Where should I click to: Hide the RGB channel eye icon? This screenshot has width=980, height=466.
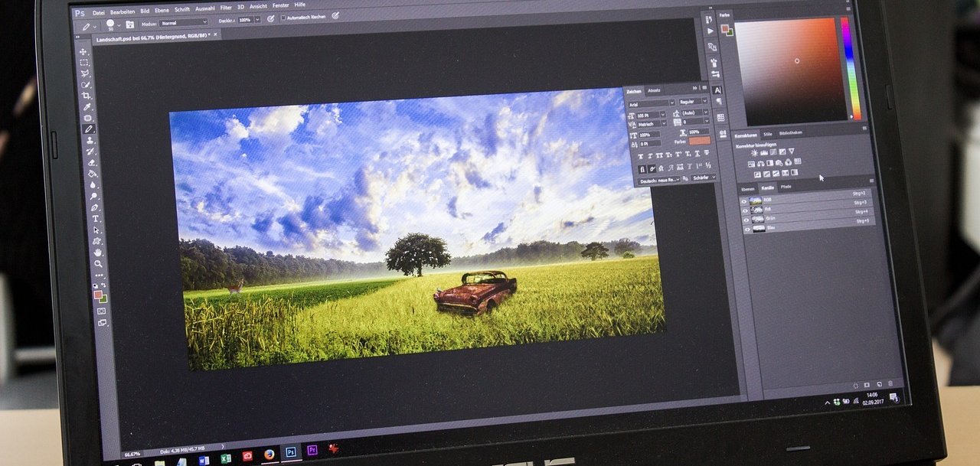click(744, 201)
